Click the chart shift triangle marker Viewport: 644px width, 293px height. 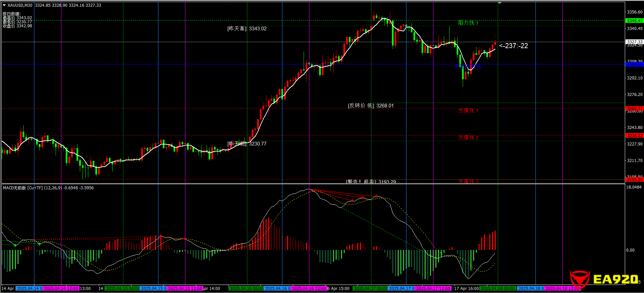[499, 3]
